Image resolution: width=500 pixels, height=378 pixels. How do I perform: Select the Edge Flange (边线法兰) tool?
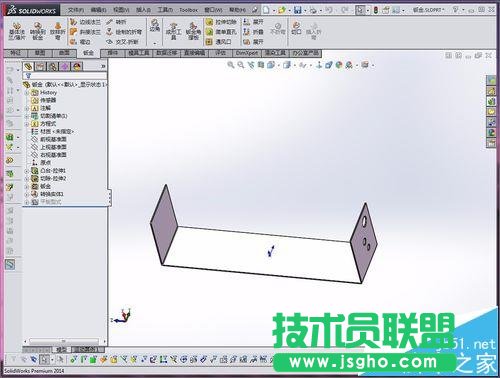[85, 22]
